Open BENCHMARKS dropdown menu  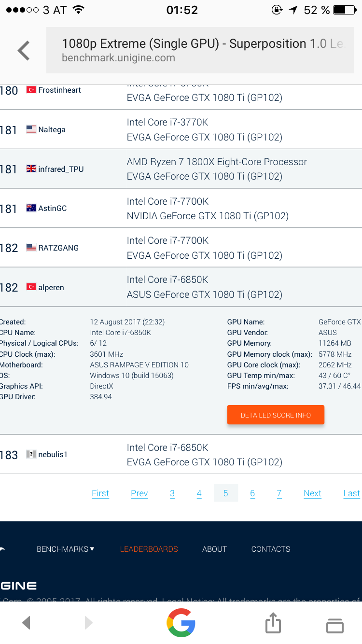tap(66, 549)
